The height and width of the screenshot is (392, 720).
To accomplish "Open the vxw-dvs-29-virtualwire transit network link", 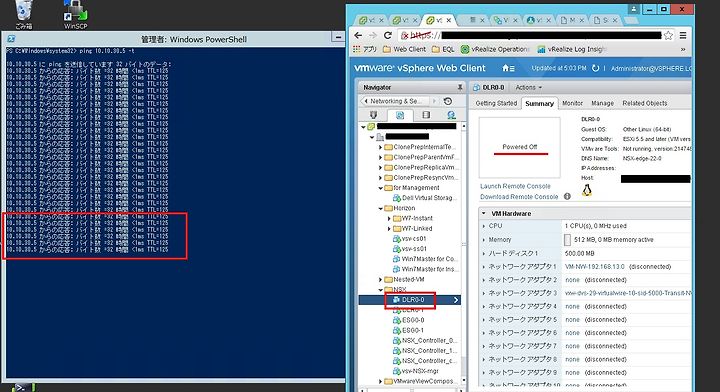I will click(x=627, y=293).
